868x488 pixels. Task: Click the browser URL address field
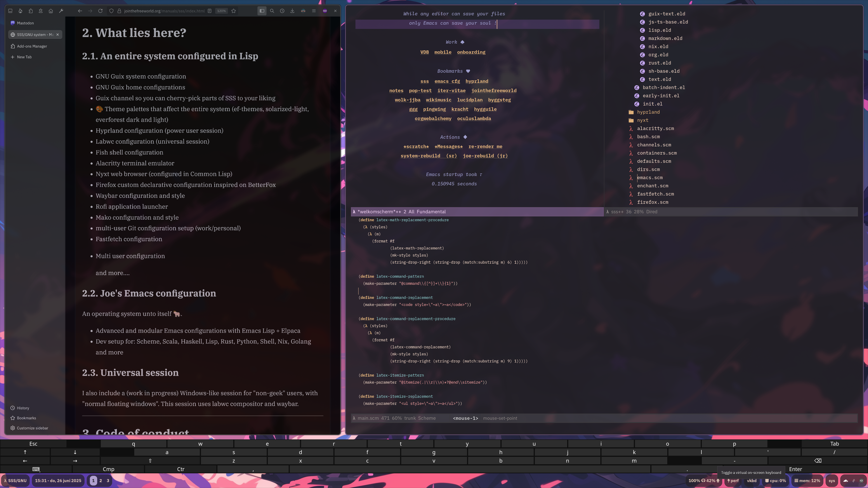click(x=164, y=11)
